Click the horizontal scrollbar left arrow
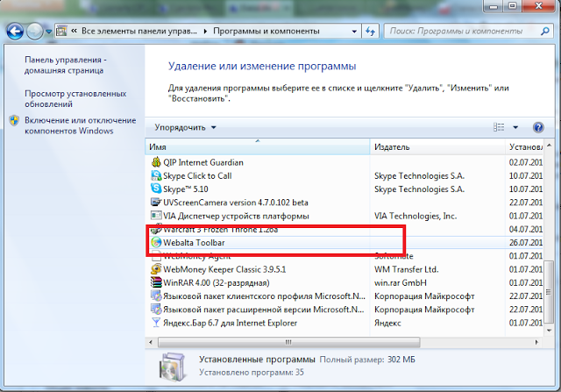Image resolution: width=561 pixels, height=392 pixels. pyautogui.click(x=151, y=342)
